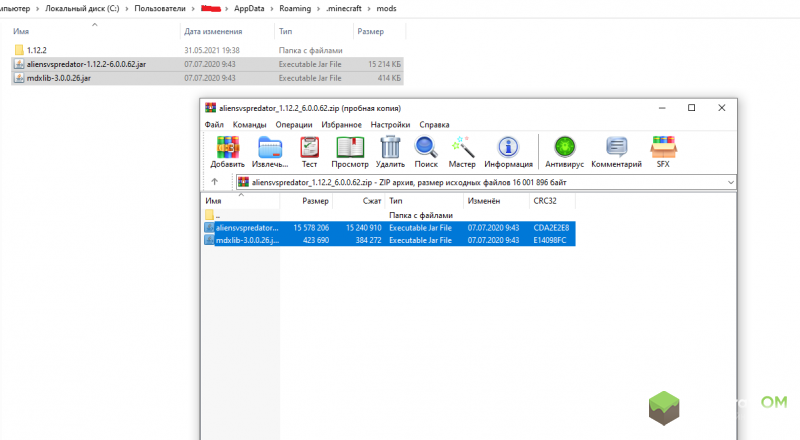Select mdxlib-3.0.0.26.jar in Explorer list

[59, 77]
